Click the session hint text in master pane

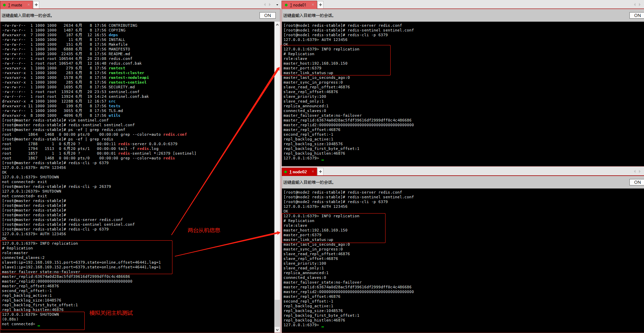[x=27, y=16]
